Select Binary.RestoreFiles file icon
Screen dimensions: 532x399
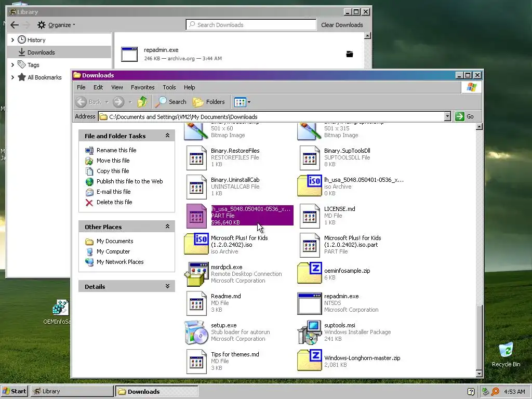[196, 158]
